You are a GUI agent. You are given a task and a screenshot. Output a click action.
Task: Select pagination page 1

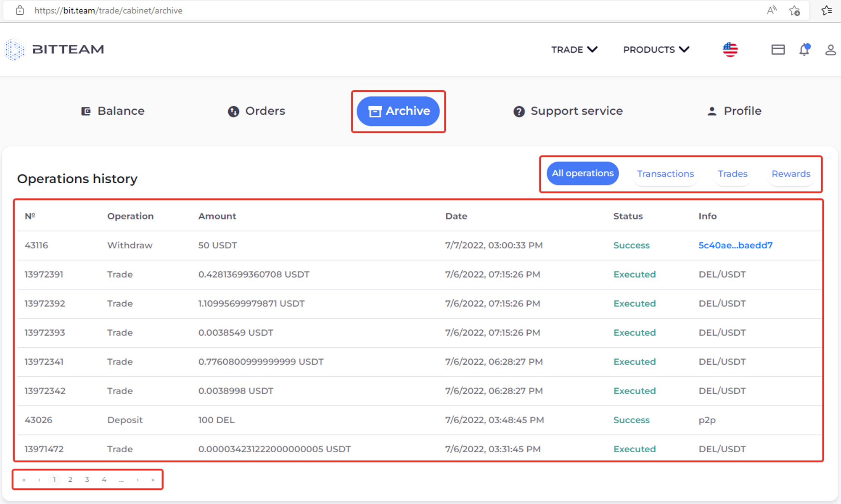[54, 480]
